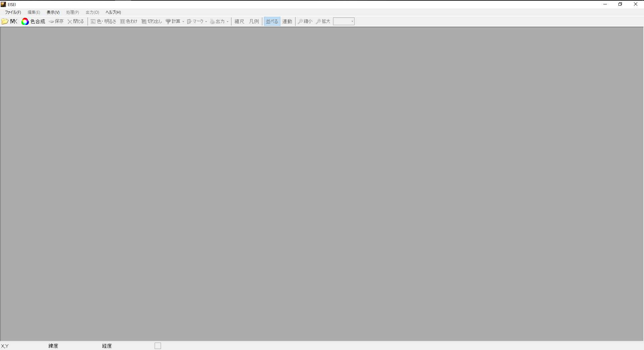Expand the 出力 toolbar dropdown arrow
The width and height of the screenshot is (644, 350).
click(227, 21)
